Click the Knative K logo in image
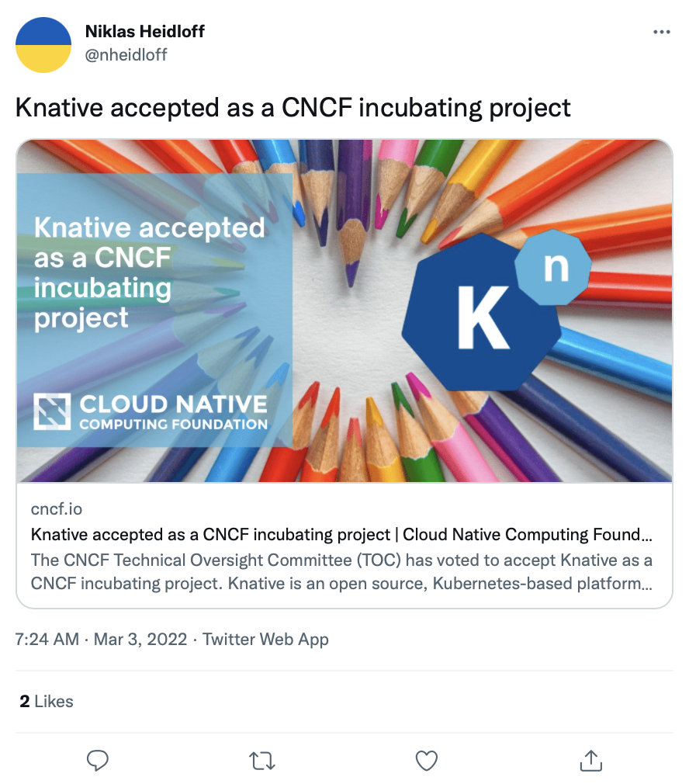 pos(496,310)
